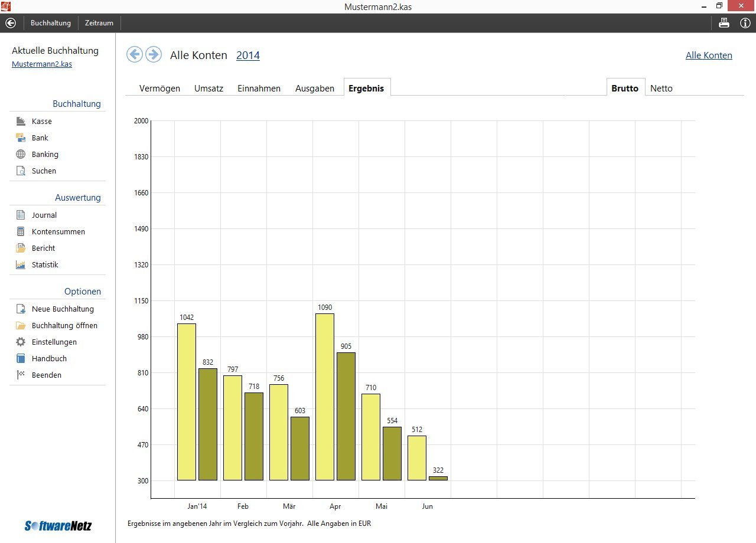Click the 2014 year link
The width and height of the screenshot is (756, 543).
coord(248,55)
